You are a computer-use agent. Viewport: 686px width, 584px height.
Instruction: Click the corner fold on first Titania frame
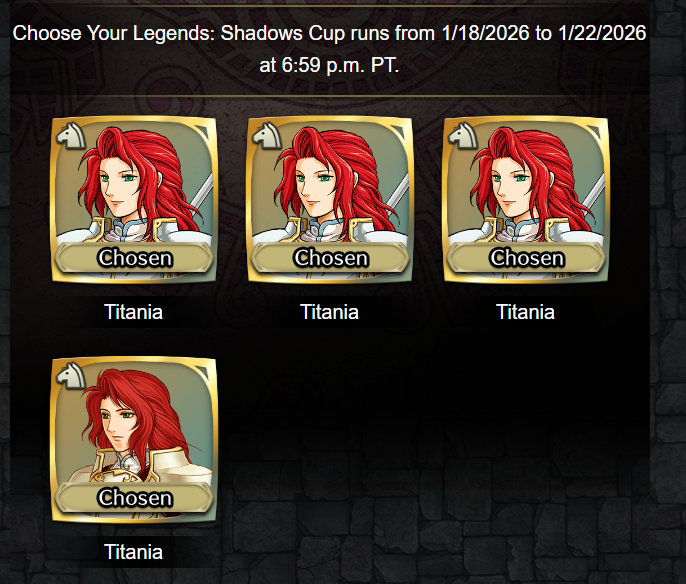pyautogui.click(x=201, y=133)
